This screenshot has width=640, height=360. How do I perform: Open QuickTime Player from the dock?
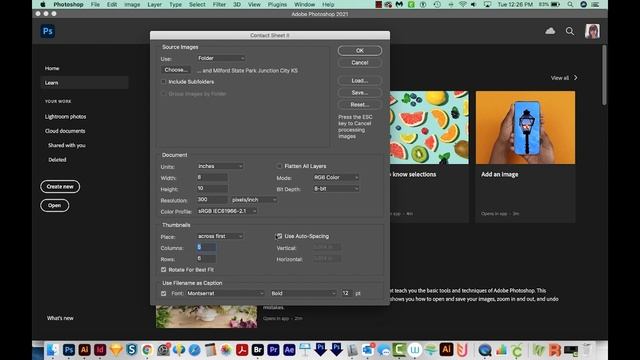tap(485, 350)
